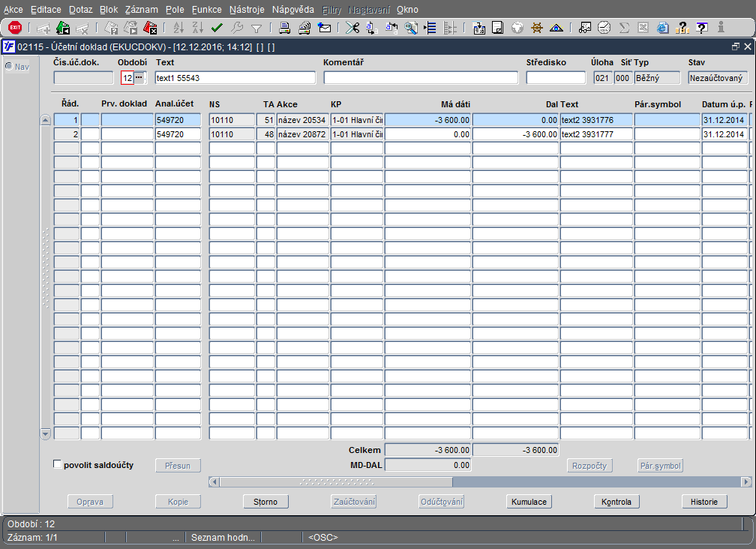
Task: Click the table scroll down arrow
Action: [x=45, y=433]
